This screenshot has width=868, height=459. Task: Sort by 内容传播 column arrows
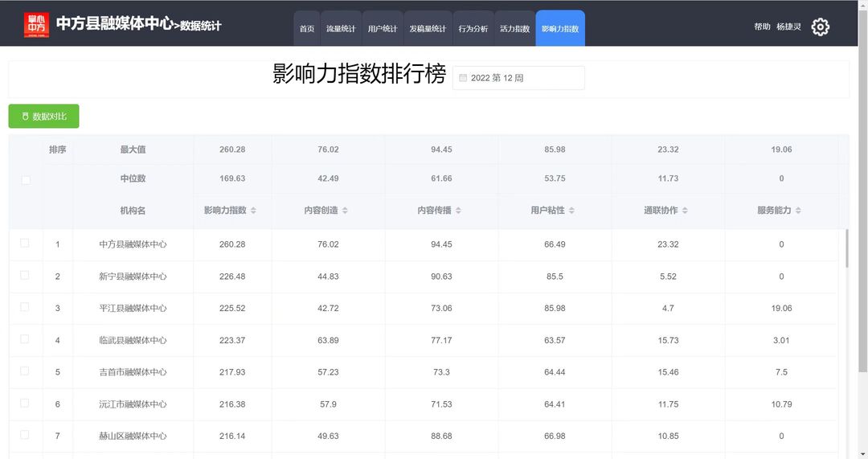tap(458, 211)
